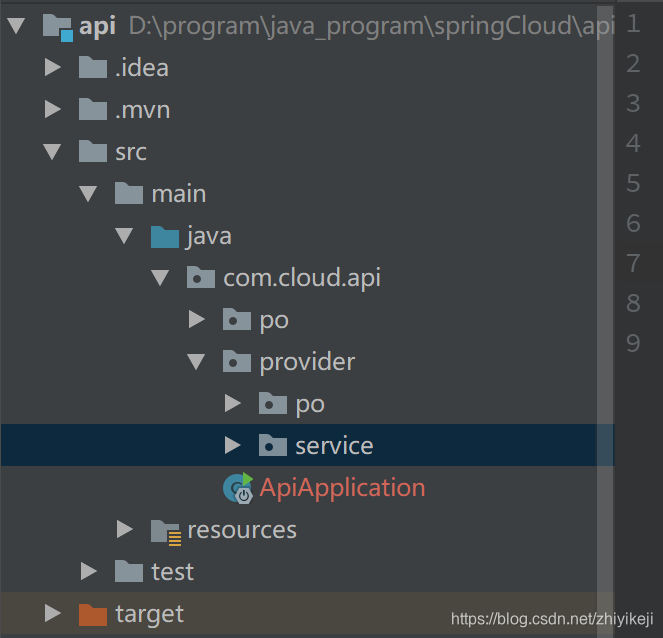
Task: Expand the po package under com.cloud.api
Action: (x=197, y=320)
